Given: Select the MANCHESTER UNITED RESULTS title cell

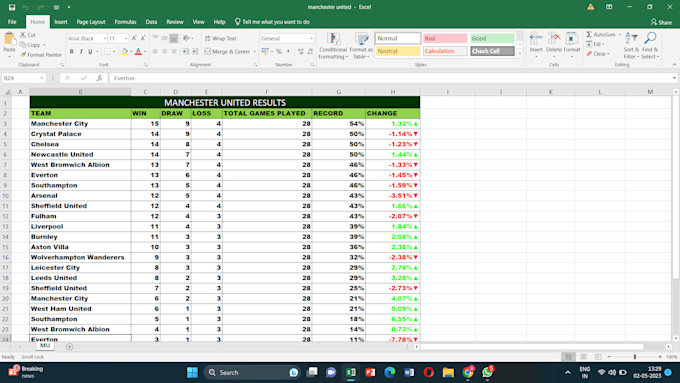Looking at the screenshot, I should [x=225, y=102].
